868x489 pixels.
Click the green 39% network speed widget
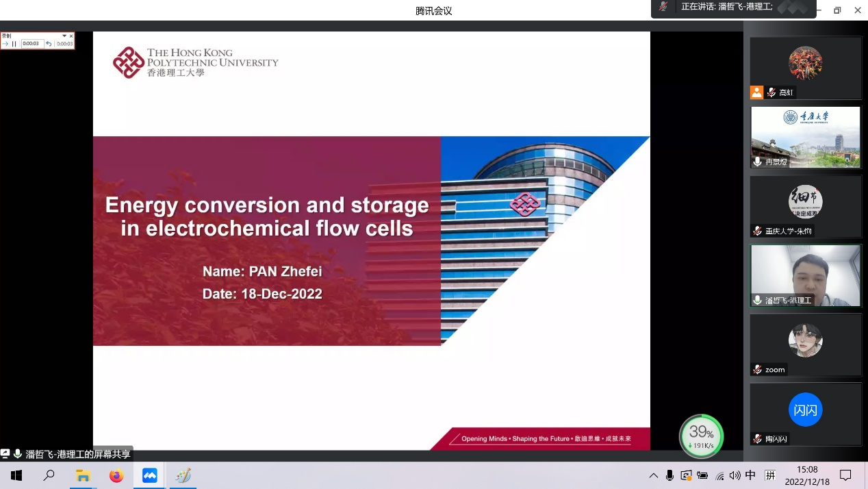point(701,436)
